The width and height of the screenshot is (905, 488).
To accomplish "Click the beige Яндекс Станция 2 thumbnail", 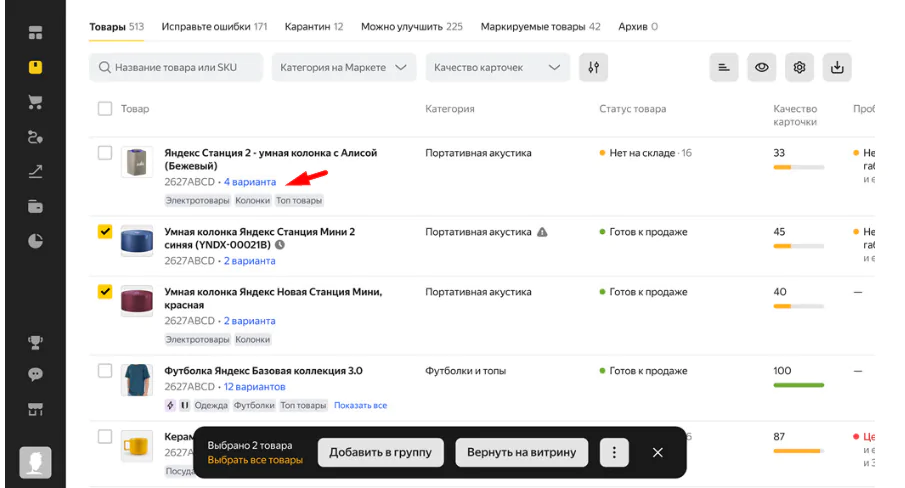I will pyautogui.click(x=137, y=162).
